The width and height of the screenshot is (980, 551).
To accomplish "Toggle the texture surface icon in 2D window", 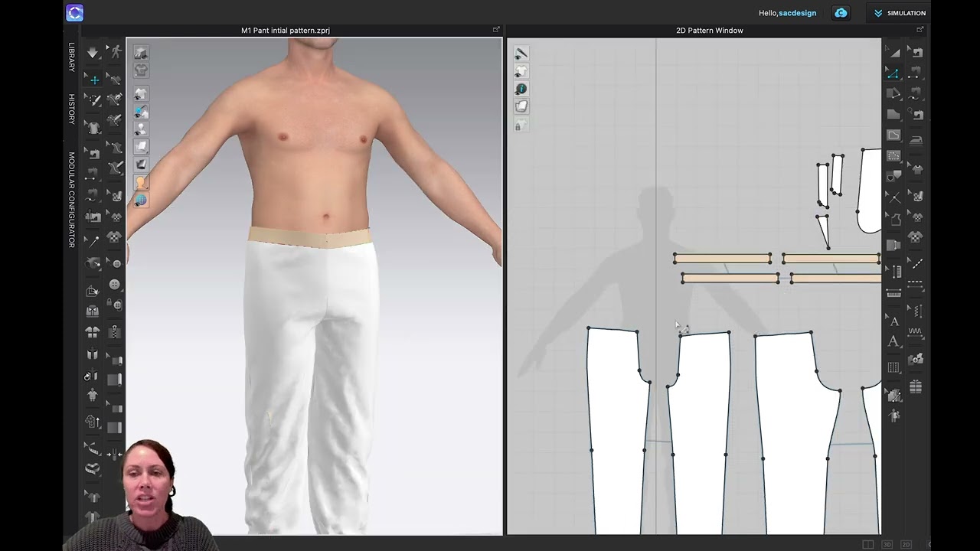I will [x=521, y=106].
